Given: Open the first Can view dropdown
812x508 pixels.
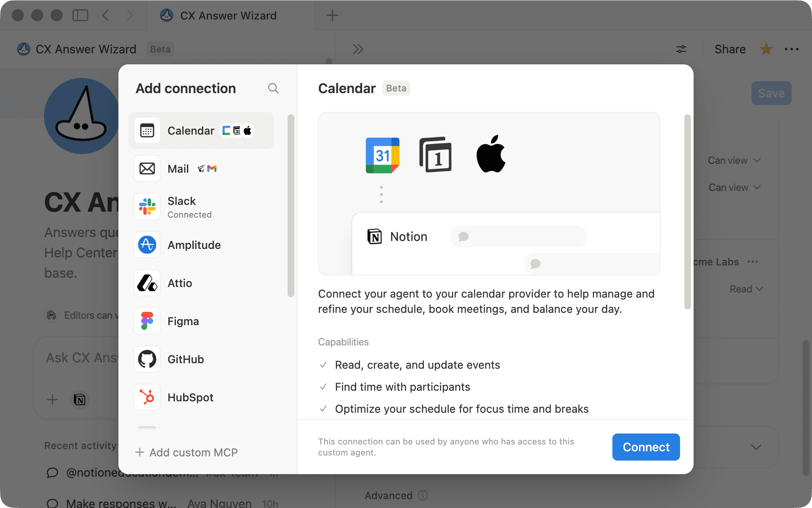Looking at the screenshot, I should [734, 160].
